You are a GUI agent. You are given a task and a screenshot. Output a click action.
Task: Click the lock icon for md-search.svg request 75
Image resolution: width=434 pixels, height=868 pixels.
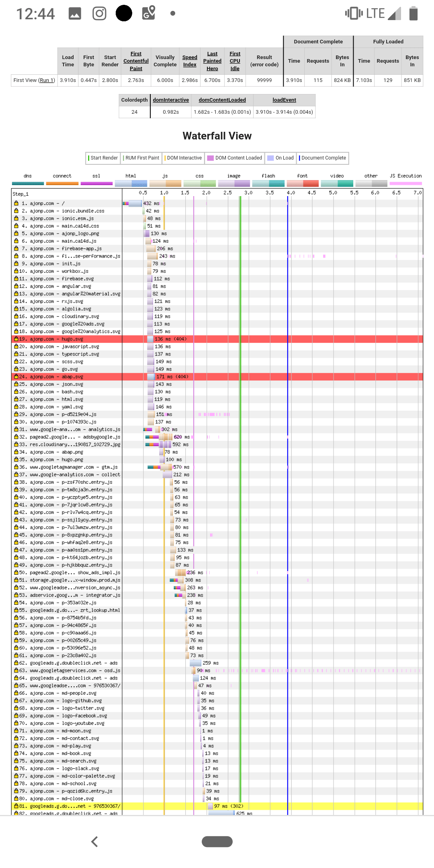point(16,761)
